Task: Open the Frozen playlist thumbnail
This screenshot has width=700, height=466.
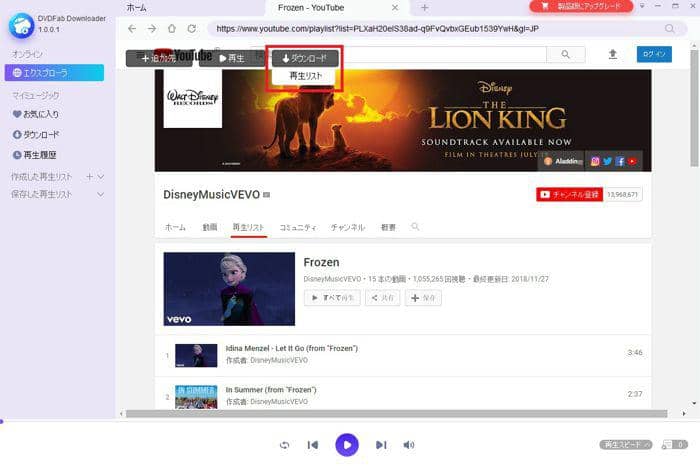Action: coord(229,289)
